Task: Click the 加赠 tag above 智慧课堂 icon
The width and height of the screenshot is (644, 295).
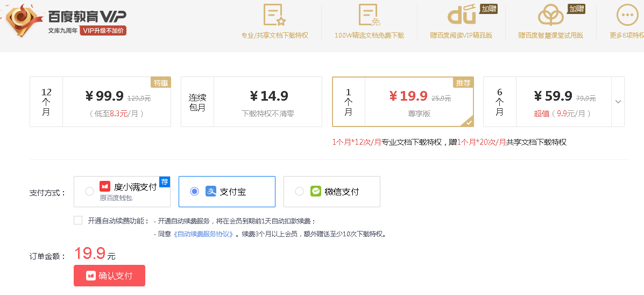Action: click(x=576, y=9)
